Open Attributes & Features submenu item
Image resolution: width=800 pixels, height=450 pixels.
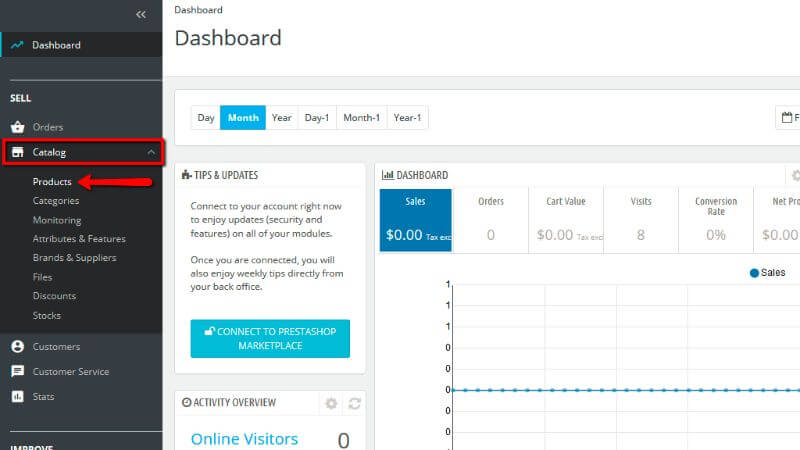[79, 239]
